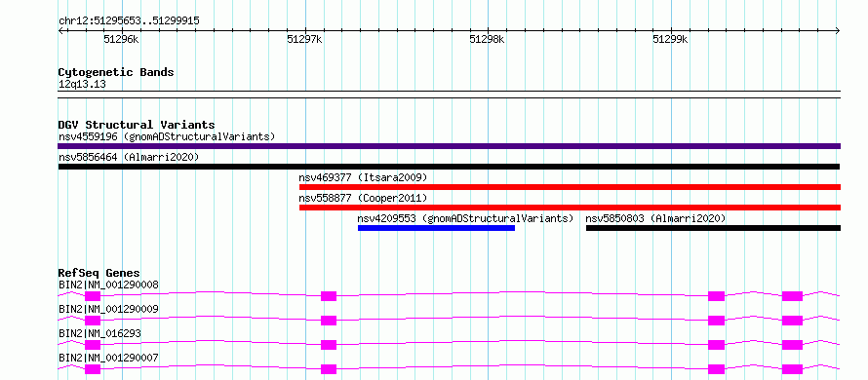Viewport: 868px width, 380px height.
Task: Click the third exon of BIN2|NM_016293
Action: pyautogui.click(x=716, y=345)
